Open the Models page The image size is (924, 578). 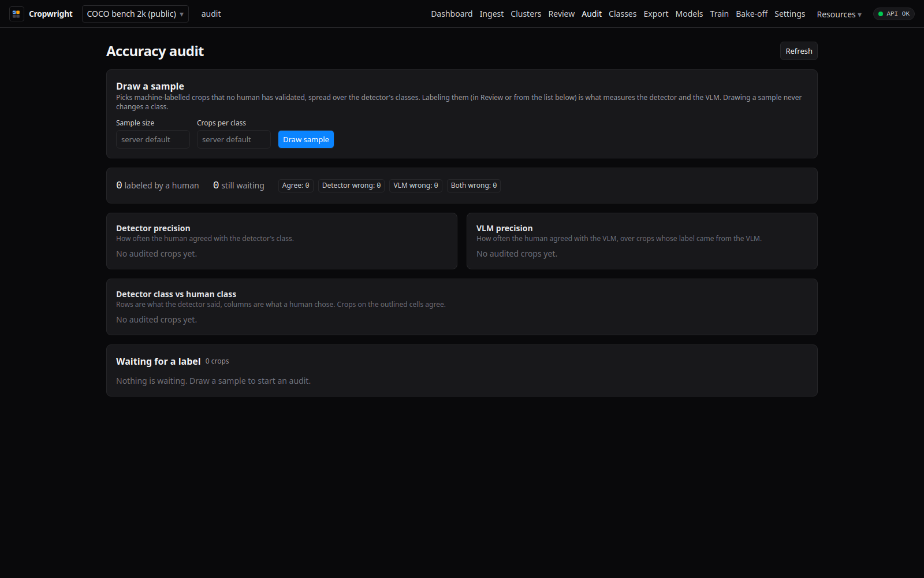(x=689, y=14)
